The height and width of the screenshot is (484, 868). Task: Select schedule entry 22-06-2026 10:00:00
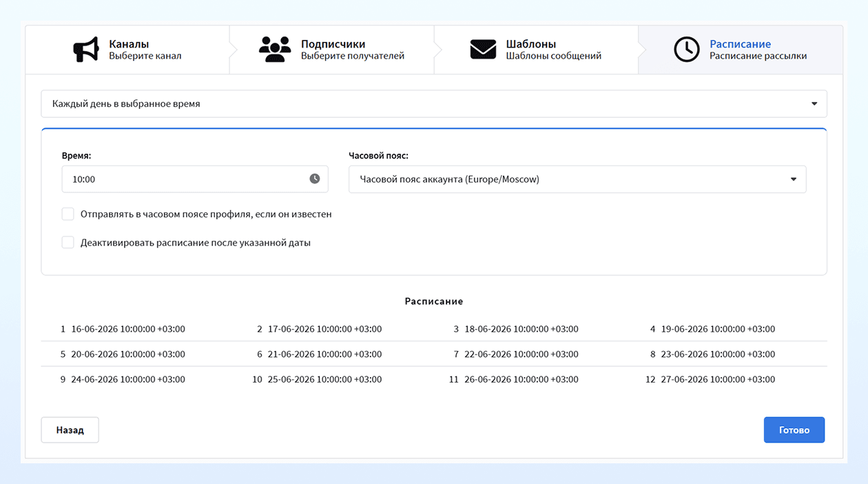[521, 354]
